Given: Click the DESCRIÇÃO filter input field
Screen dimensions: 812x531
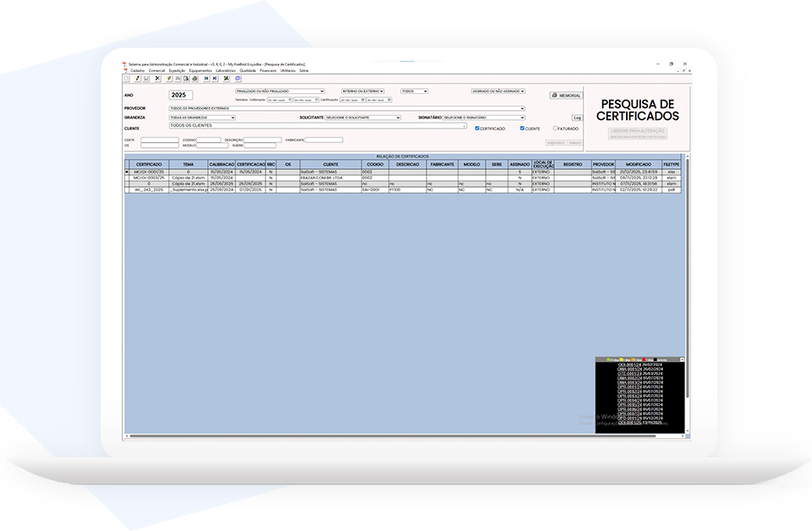Looking at the screenshot, I should pos(262,140).
